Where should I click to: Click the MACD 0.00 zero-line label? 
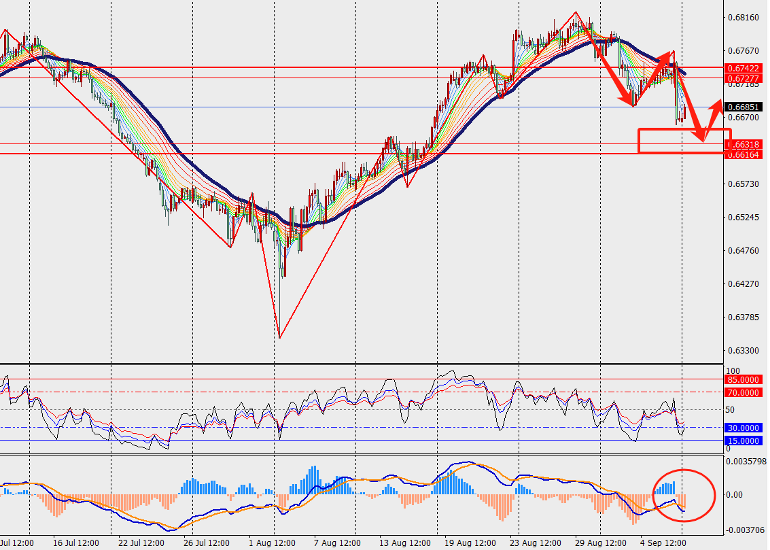(734, 495)
